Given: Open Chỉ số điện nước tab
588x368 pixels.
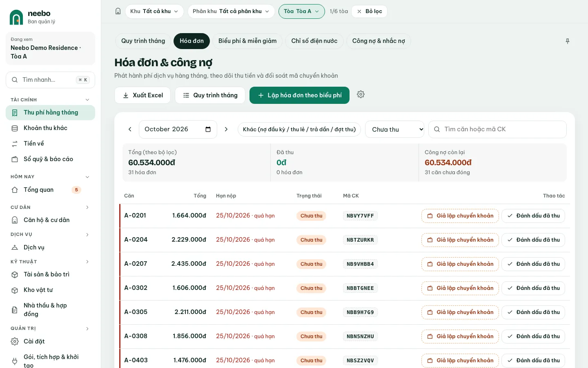Looking at the screenshot, I should pyautogui.click(x=314, y=41).
